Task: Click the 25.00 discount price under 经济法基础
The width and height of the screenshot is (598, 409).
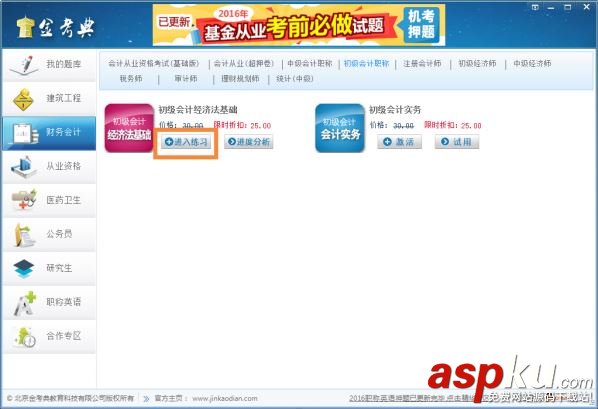Action: coord(260,126)
